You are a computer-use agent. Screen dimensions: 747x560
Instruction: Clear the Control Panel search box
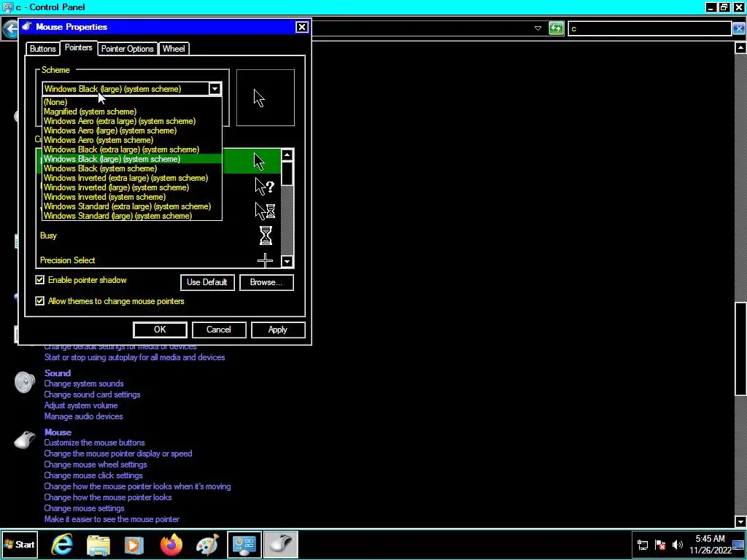[x=738, y=28]
